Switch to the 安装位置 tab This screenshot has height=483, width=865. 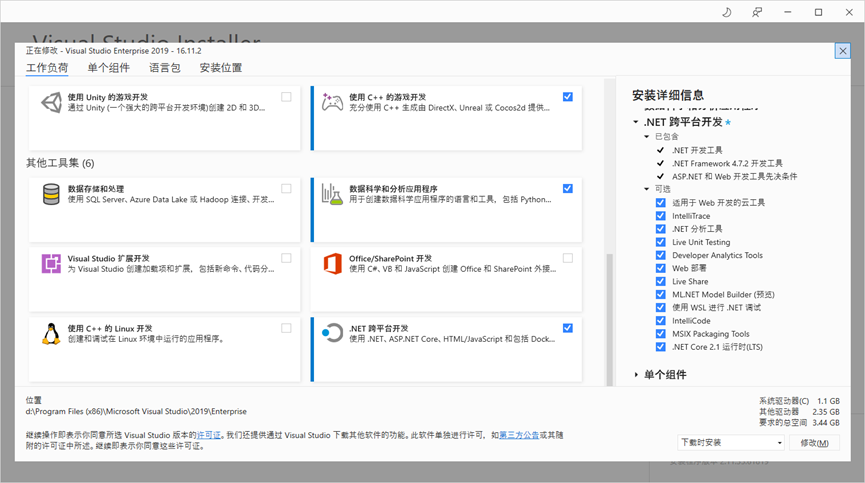click(221, 68)
